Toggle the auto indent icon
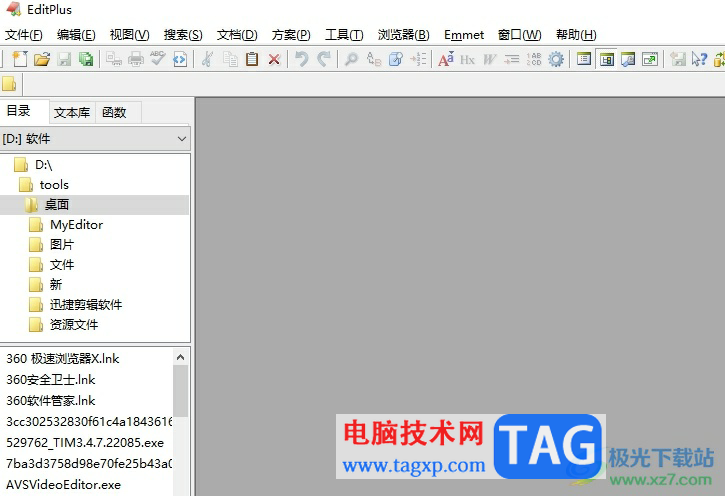 512,59
